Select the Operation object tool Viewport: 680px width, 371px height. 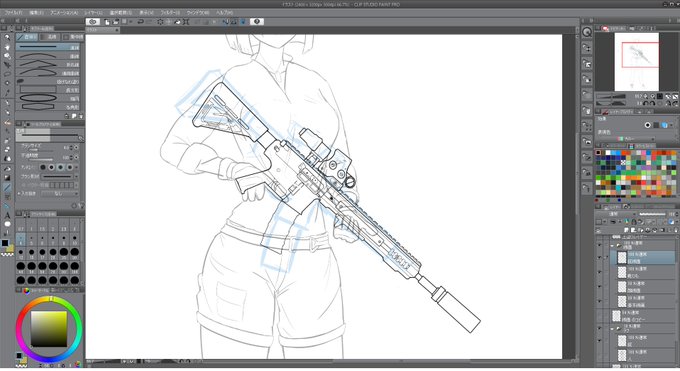[7, 56]
